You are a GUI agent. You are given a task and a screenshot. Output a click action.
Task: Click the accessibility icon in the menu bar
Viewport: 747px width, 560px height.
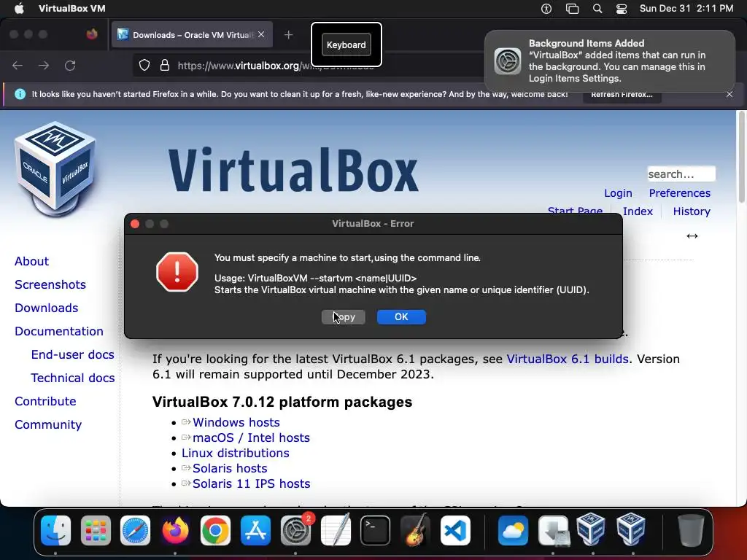click(x=546, y=9)
